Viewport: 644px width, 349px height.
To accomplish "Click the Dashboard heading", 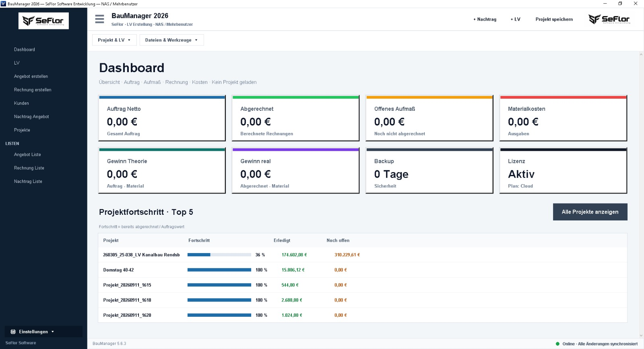I will click(132, 68).
